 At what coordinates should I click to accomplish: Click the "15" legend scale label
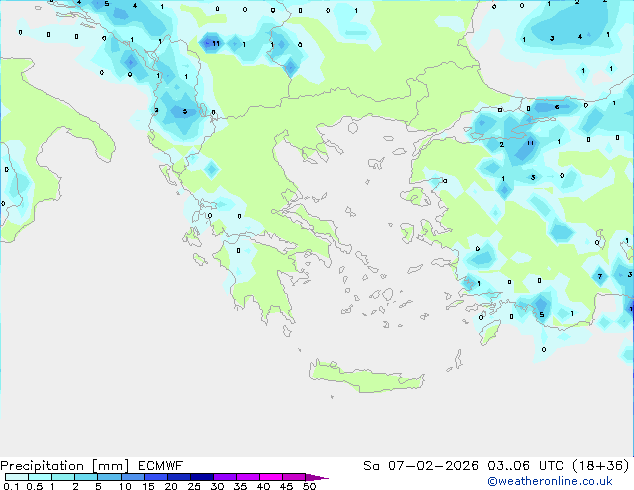[x=148, y=486]
